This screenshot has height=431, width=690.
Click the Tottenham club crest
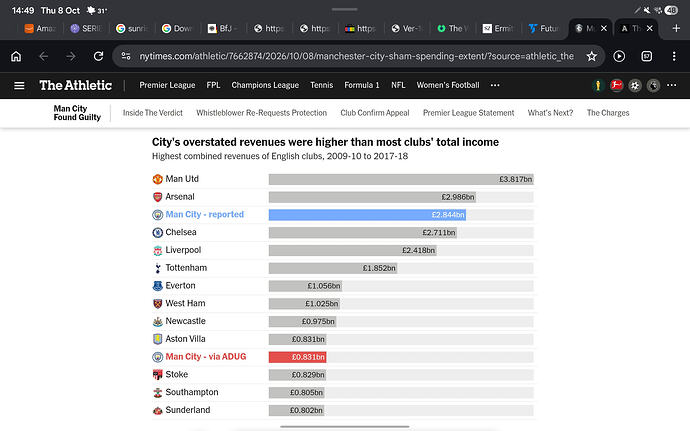coord(158,268)
